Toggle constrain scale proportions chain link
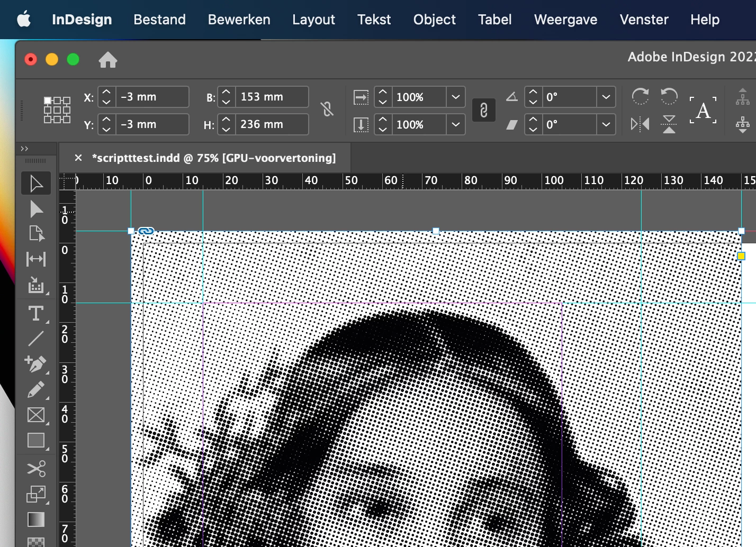This screenshot has height=547, width=756. (x=484, y=110)
